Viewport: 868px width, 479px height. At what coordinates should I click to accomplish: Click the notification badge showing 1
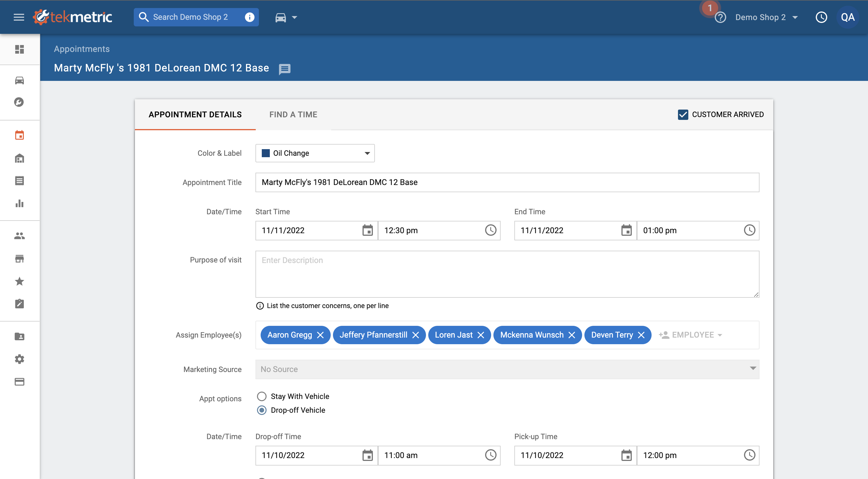[710, 8]
